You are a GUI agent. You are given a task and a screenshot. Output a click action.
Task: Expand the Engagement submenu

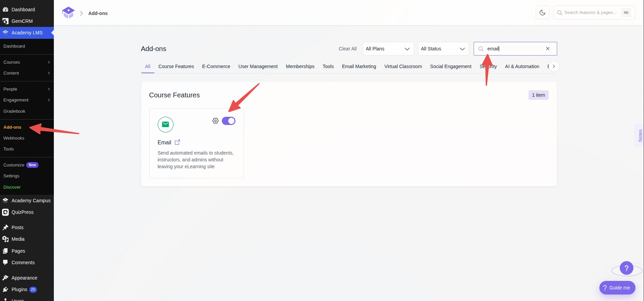(27, 100)
